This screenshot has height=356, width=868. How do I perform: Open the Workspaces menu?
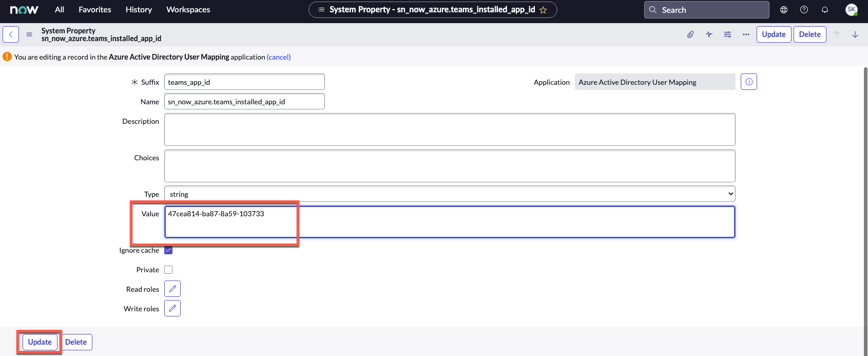(188, 10)
